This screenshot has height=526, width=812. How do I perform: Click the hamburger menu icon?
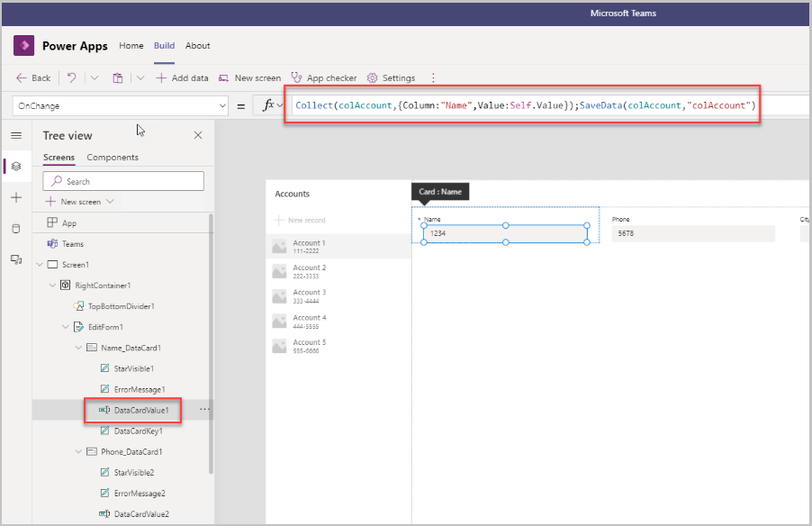pyautogui.click(x=16, y=136)
